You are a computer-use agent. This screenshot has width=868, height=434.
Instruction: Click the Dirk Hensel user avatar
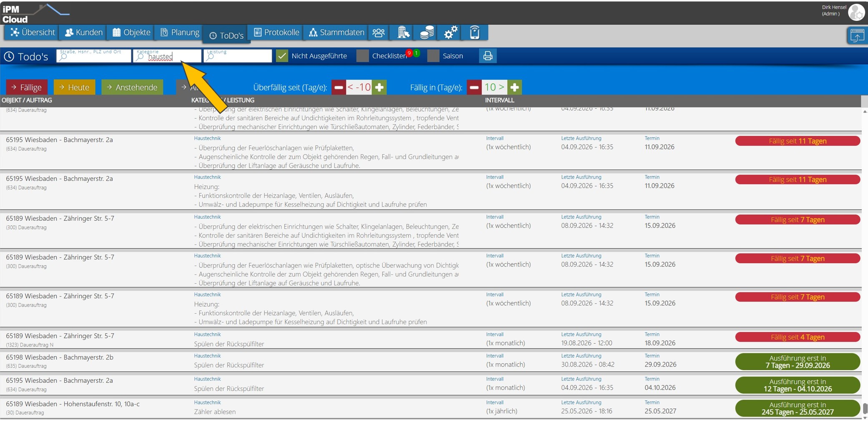click(x=856, y=12)
